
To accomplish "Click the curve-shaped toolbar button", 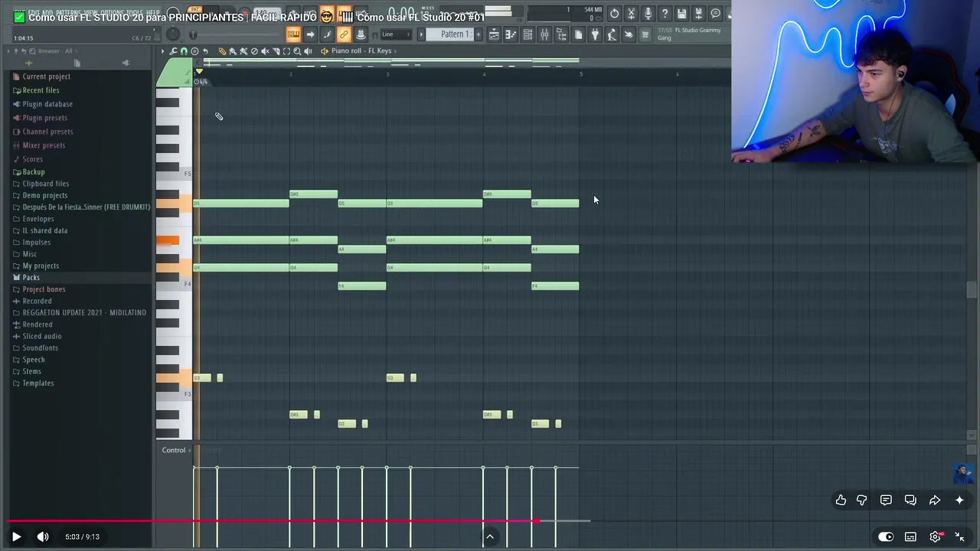I will click(x=327, y=34).
